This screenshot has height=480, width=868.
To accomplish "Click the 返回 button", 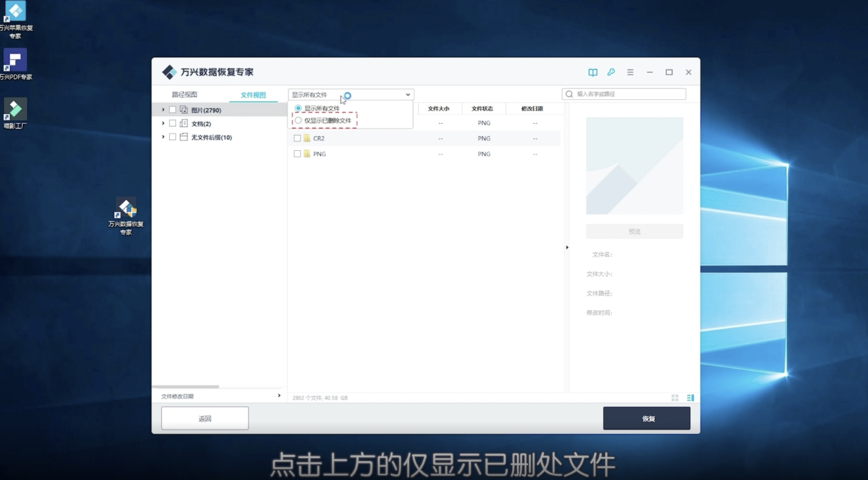I will [x=205, y=418].
